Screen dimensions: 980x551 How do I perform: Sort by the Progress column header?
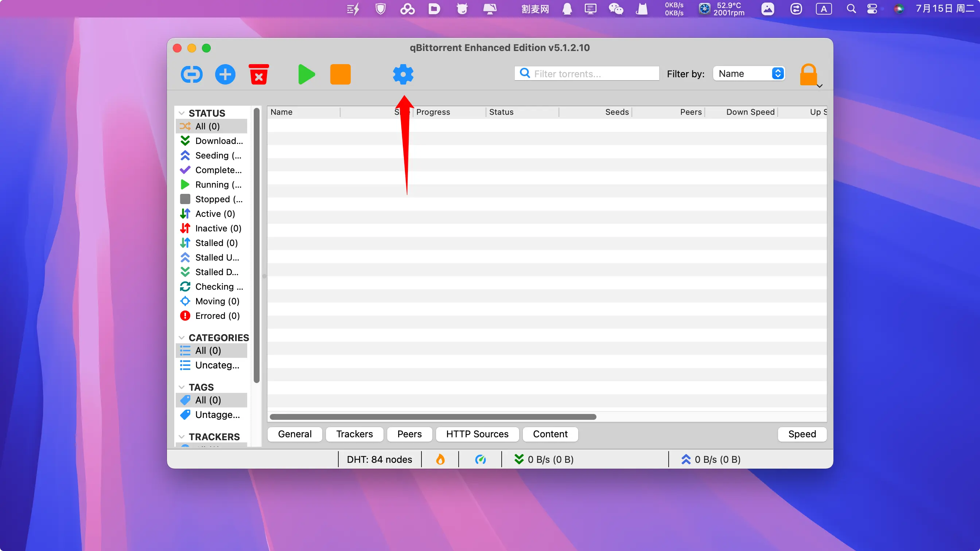pos(449,112)
